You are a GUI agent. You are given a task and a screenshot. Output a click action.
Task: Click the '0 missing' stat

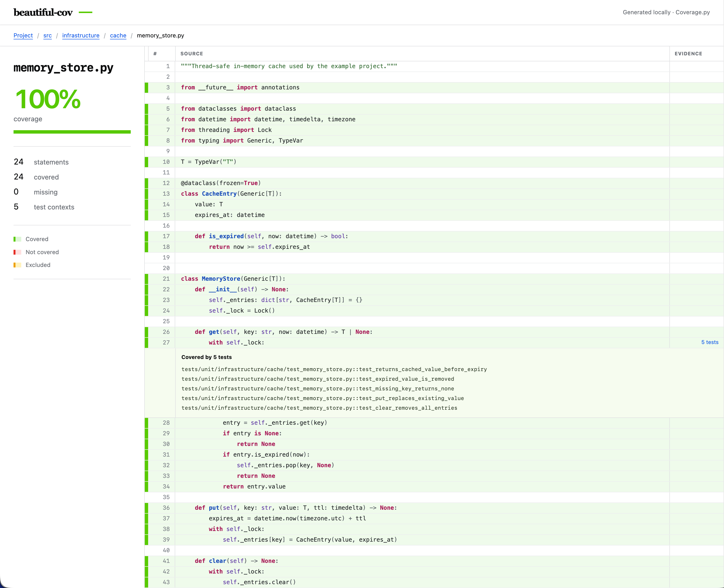(36, 192)
